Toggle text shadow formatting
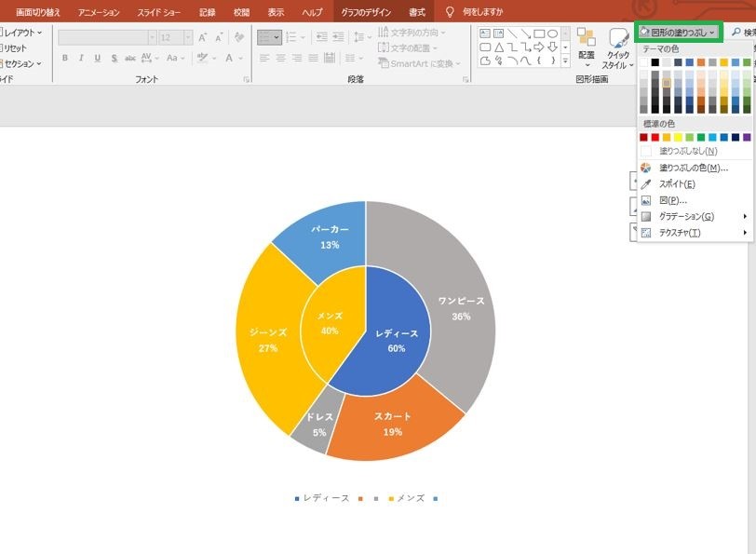This screenshot has width=756, height=554. tap(114, 58)
